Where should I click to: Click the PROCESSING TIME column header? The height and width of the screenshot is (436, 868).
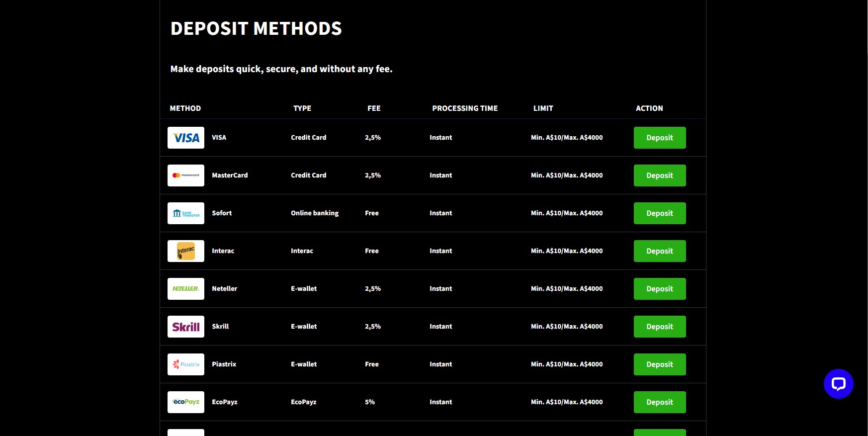click(x=465, y=108)
